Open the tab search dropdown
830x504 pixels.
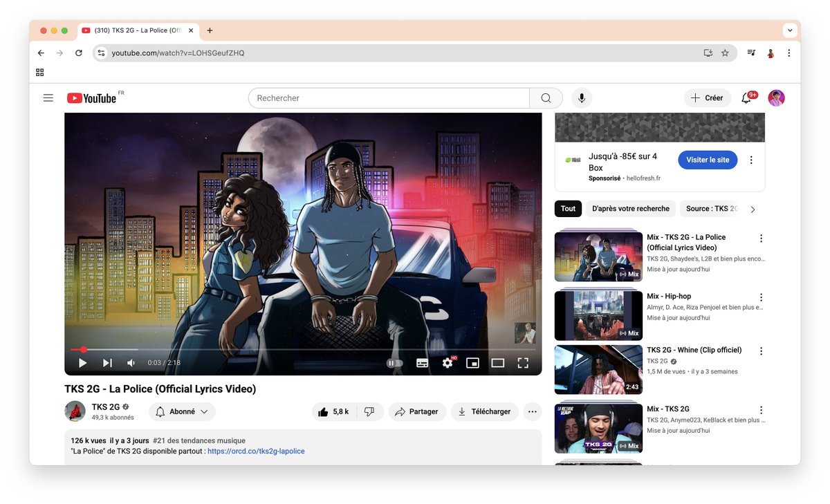pos(790,30)
